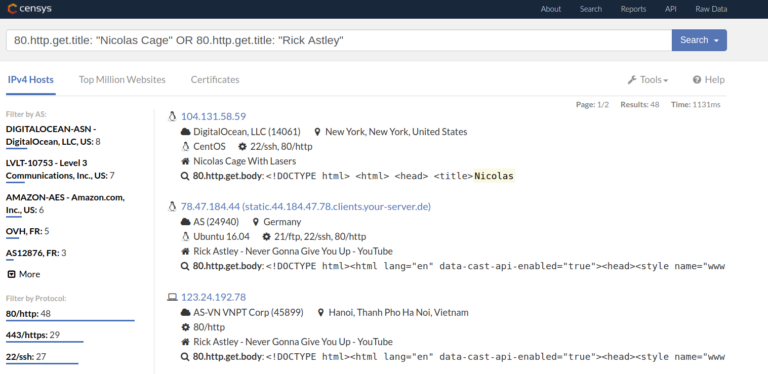Click the penguin icon next to Ubuntu 16.04
Screen dimensions: 768x374
tap(185, 237)
